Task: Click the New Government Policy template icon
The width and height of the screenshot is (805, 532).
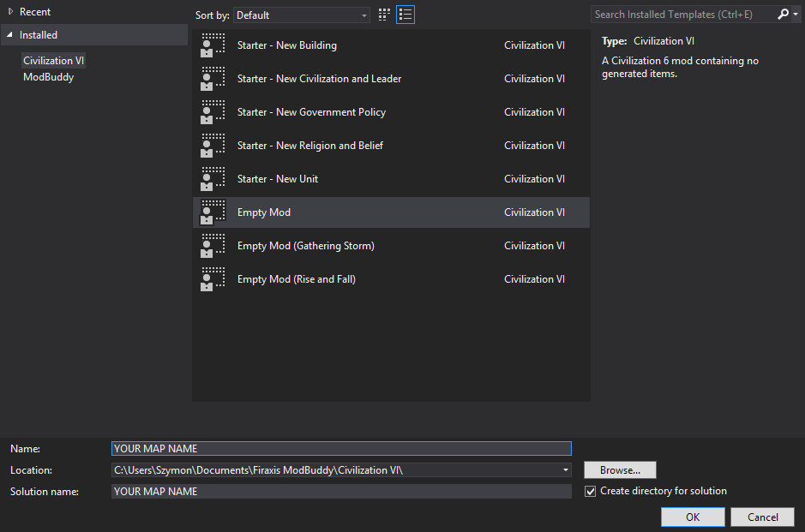Action: click(x=213, y=112)
